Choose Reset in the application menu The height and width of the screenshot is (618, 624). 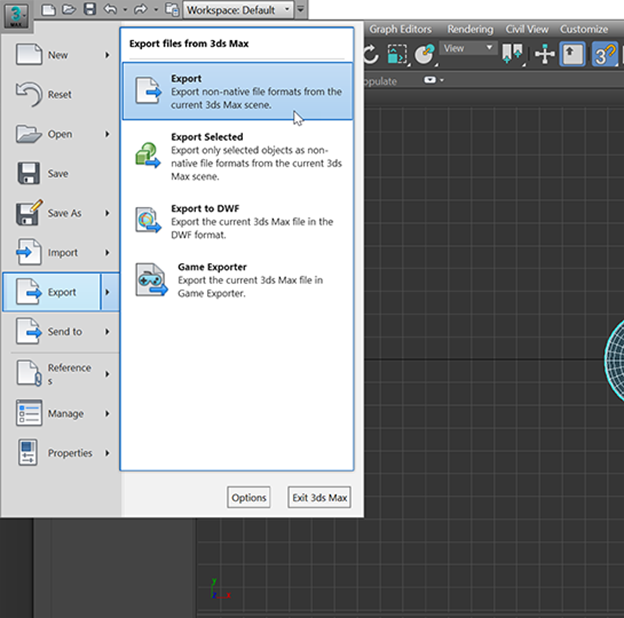click(61, 94)
